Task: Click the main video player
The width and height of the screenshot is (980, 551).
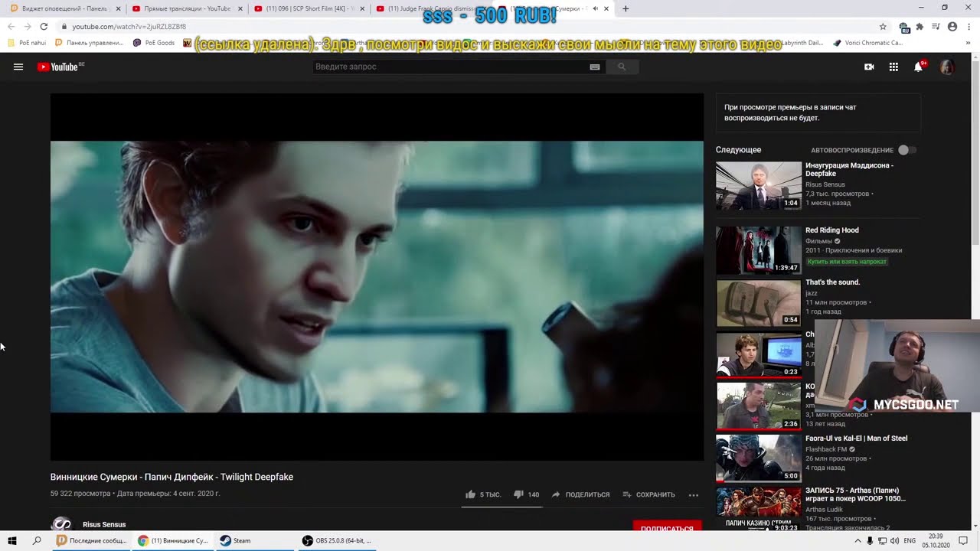Action: (x=377, y=277)
